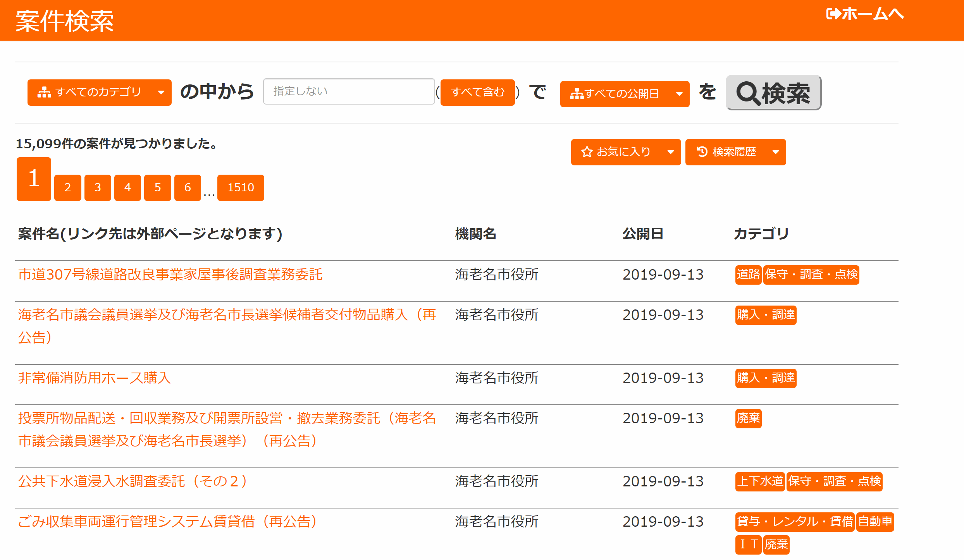Toggle the すべて含む match mode button
Viewport: 964px width, 560px height.
click(477, 93)
